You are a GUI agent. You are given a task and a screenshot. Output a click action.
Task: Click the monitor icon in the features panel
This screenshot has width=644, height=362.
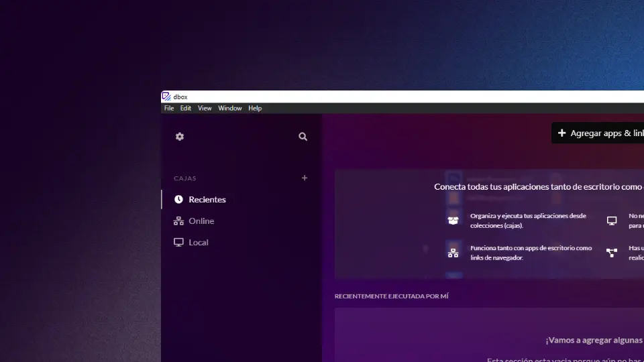[x=612, y=221]
